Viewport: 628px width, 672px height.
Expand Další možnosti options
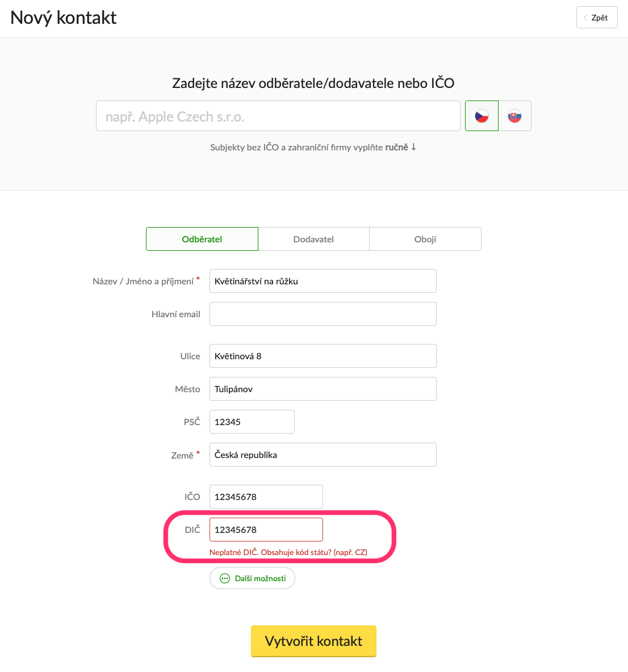pyautogui.click(x=252, y=578)
